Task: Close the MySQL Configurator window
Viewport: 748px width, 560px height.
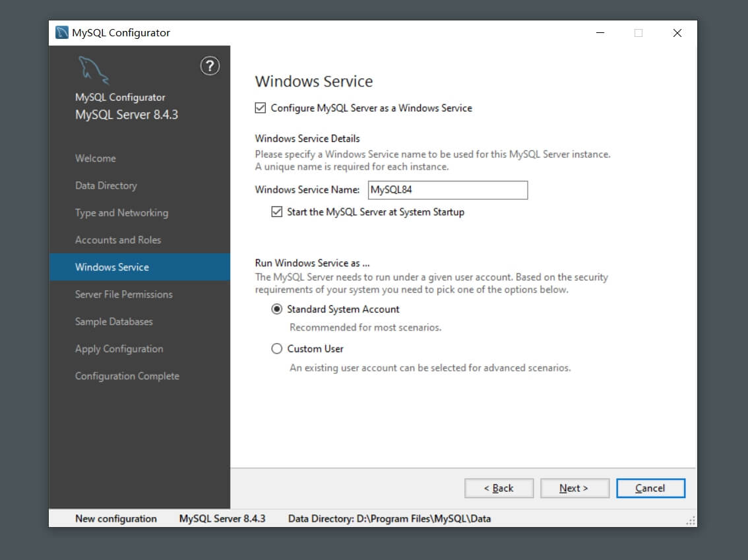Action: click(x=677, y=33)
